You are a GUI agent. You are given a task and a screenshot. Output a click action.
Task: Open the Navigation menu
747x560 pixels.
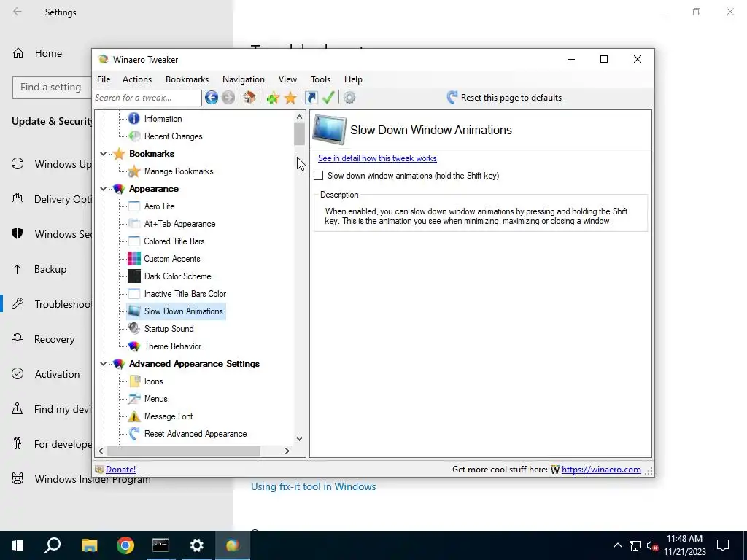[x=244, y=79]
